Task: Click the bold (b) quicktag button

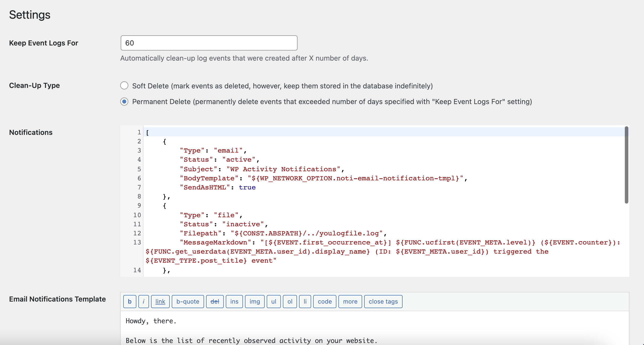Action: pos(130,302)
